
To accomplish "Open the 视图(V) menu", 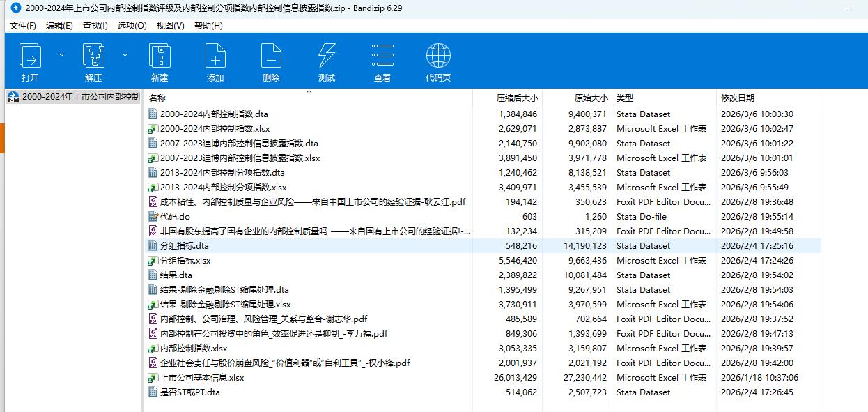I will [x=170, y=25].
